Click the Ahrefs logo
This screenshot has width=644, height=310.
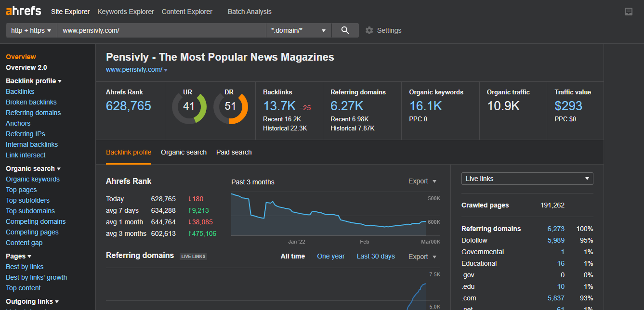(x=23, y=11)
